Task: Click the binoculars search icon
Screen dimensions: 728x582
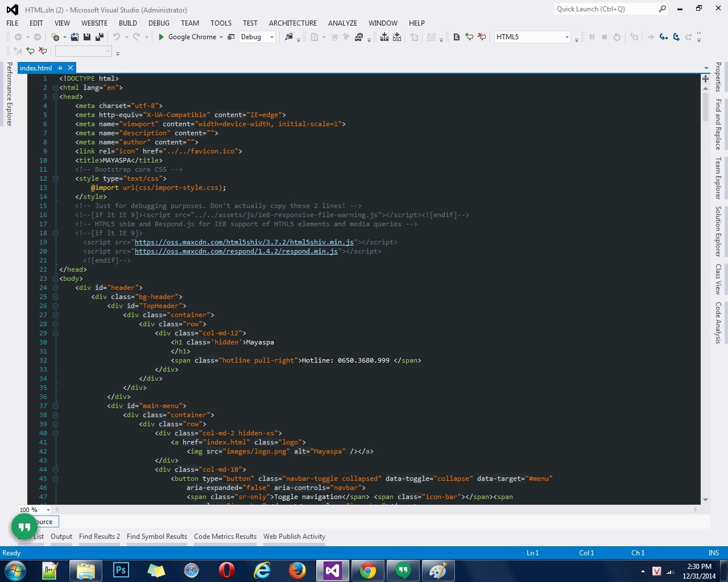Action: [359, 37]
